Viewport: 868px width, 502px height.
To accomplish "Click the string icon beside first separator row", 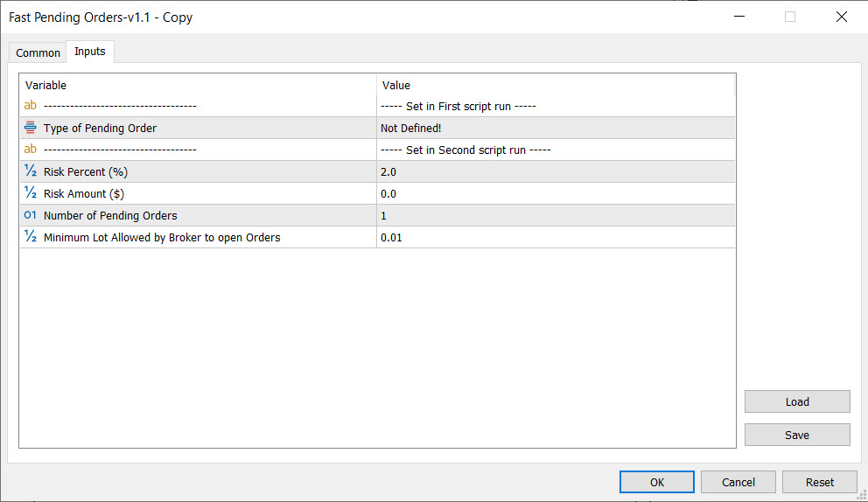I will coord(31,106).
